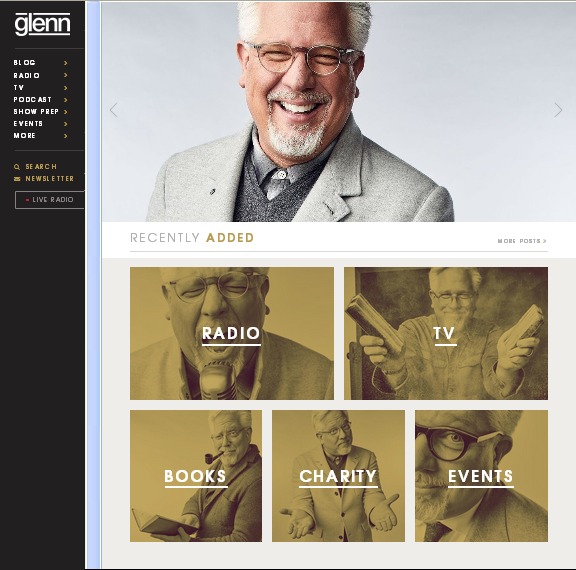Click the search magnifier icon

pyautogui.click(x=17, y=167)
